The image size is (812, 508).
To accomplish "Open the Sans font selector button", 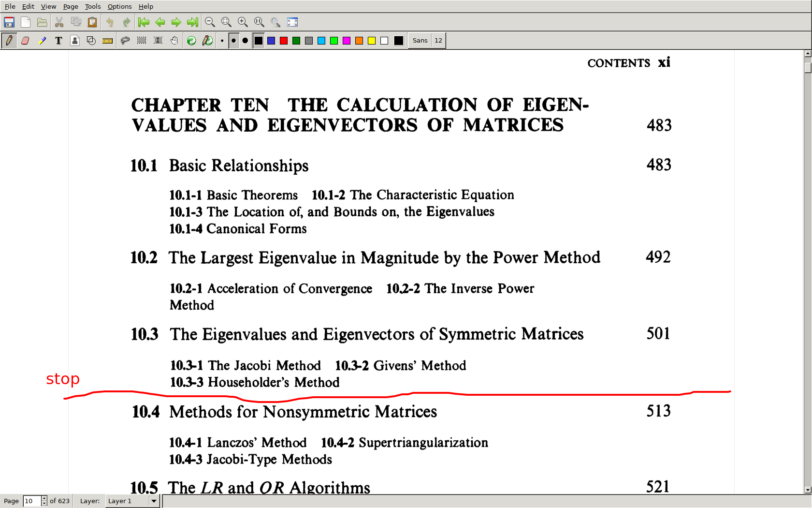I will point(420,41).
